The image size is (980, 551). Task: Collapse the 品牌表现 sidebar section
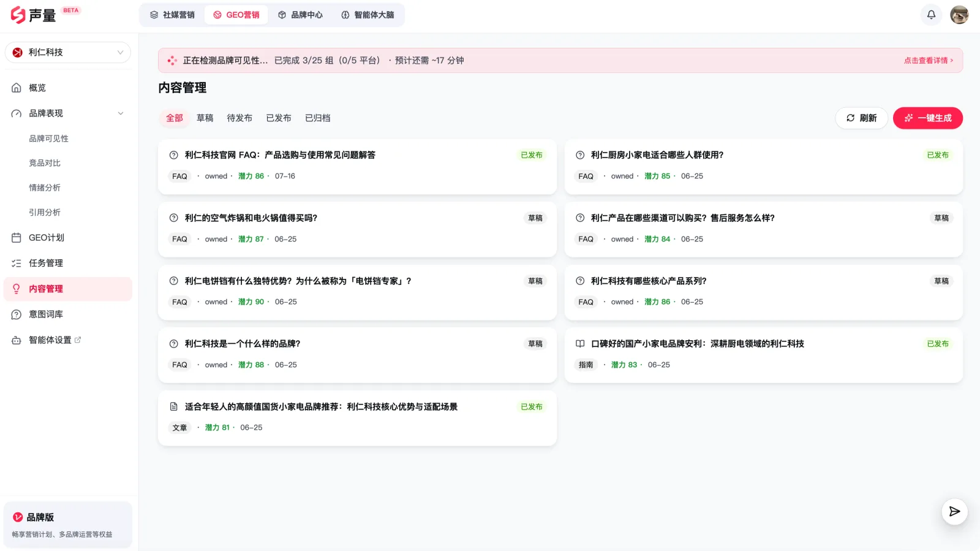(121, 113)
